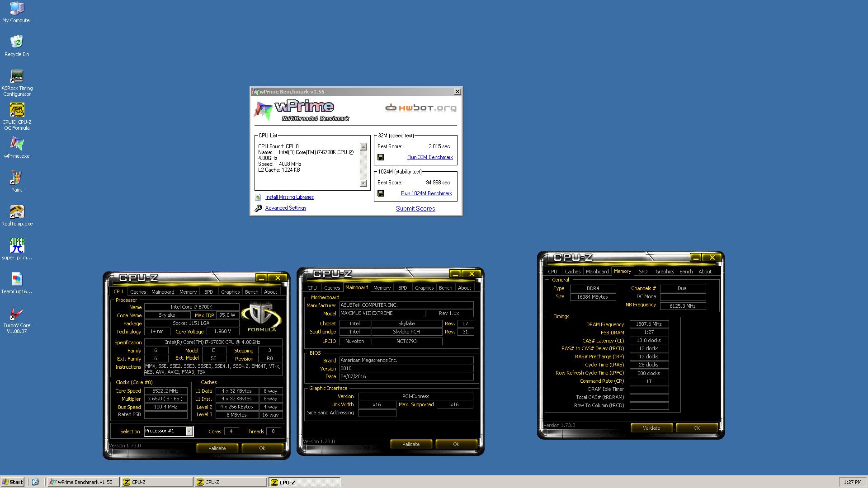Click Run 1024M Benchmark link
This screenshot has width=868, height=488.
pos(426,193)
